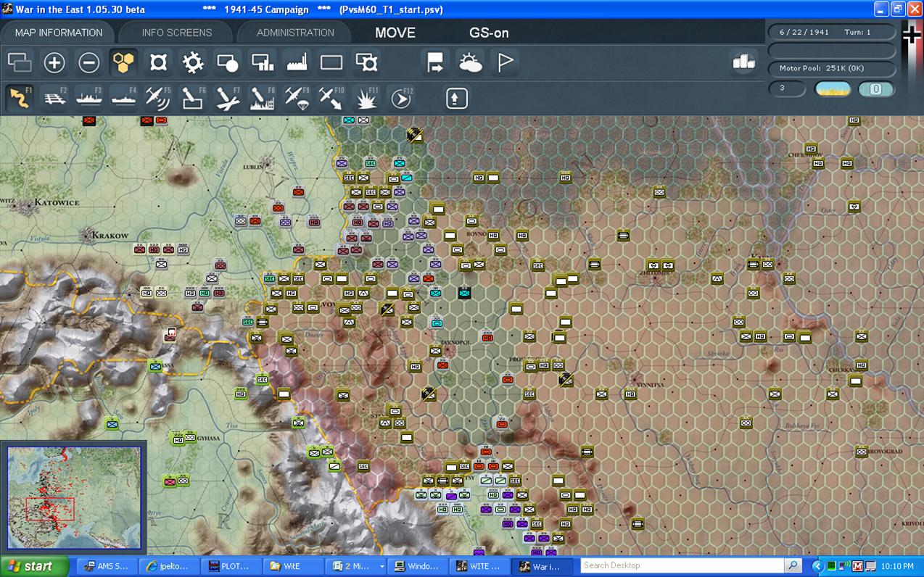924x577 pixels.
Task: Click the light blue 0 indicator button
Action: click(x=875, y=89)
